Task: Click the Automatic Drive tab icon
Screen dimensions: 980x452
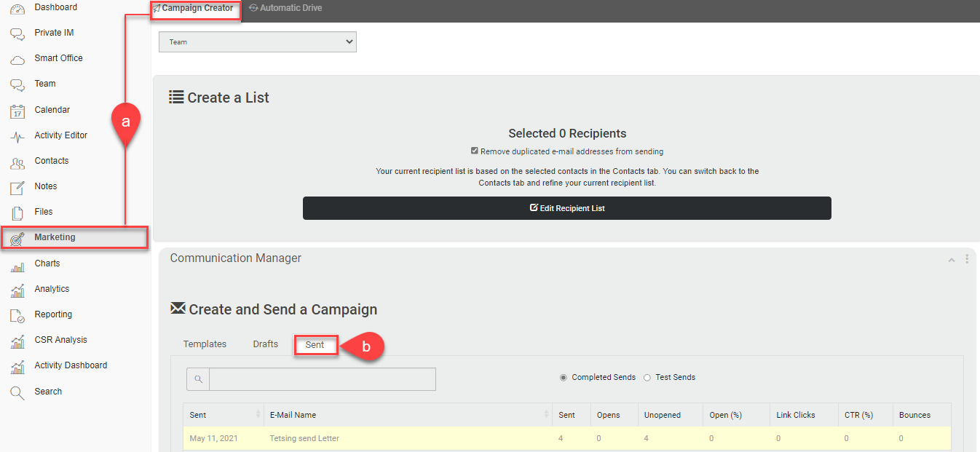Action: 253,8
